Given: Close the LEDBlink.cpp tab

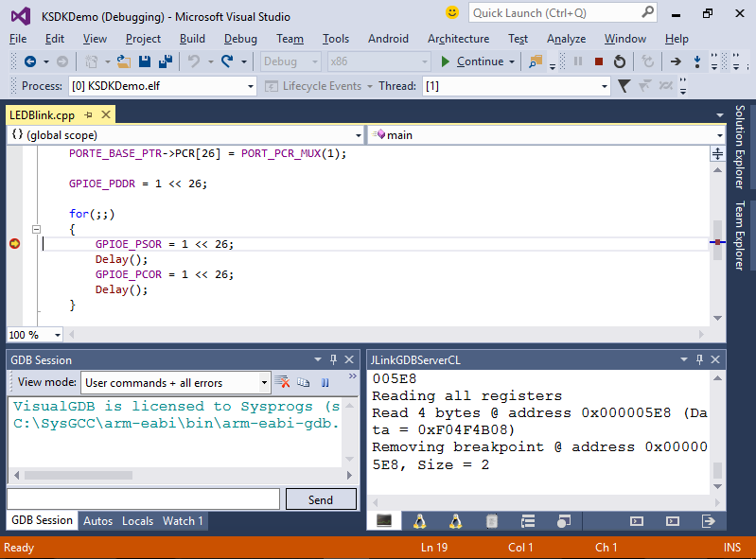Looking at the screenshot, I should [x=106, y=114].
